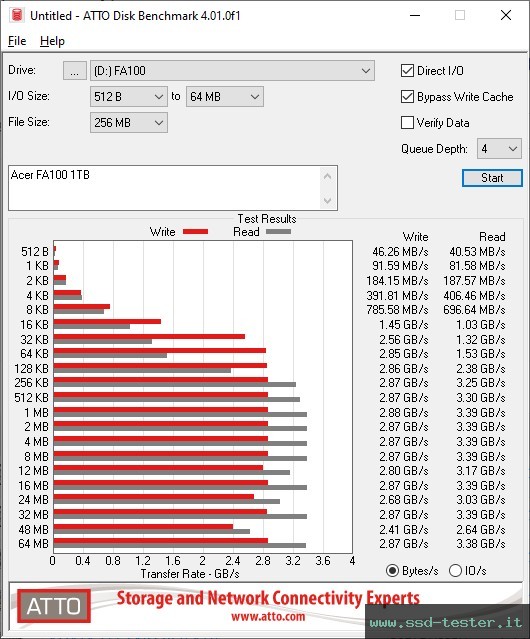Open the Help menu
The width and height of the screenshot is (530, 639).
click(x=52, y=41)
